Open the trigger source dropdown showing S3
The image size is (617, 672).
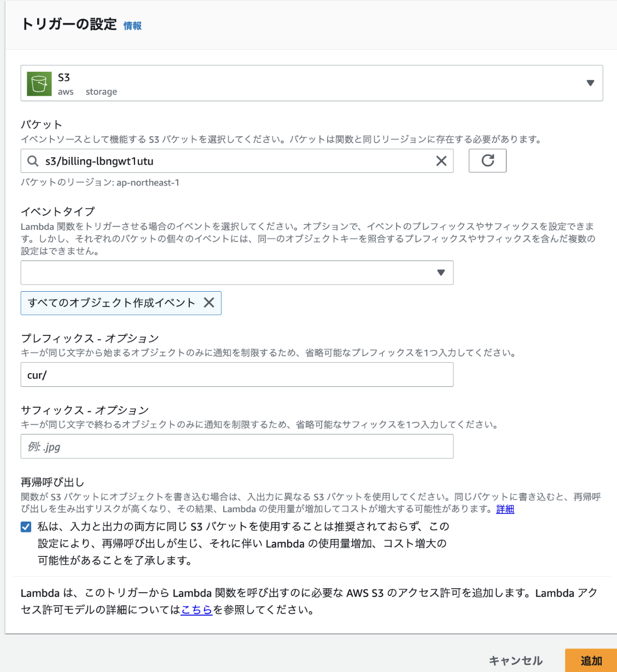pos(590,83)
